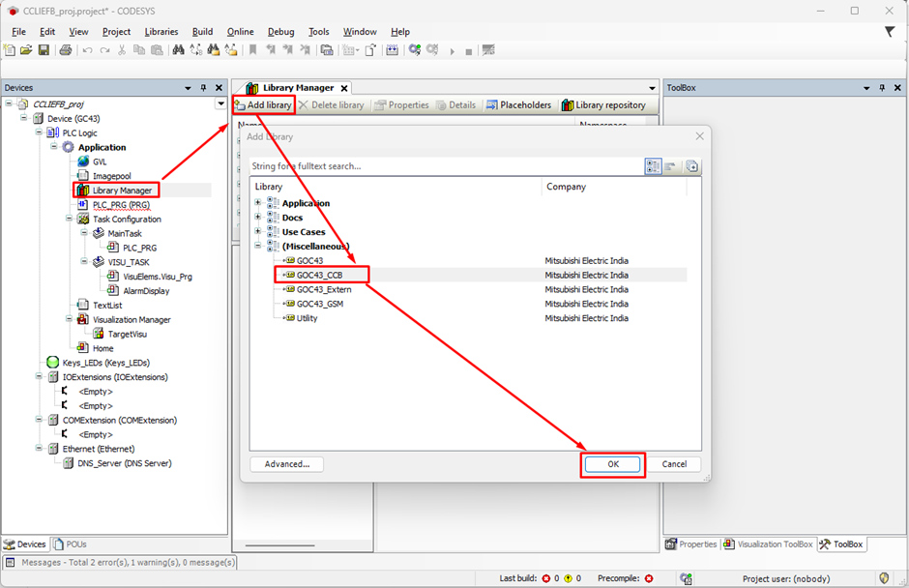
Task: Click the Advanced... button
Action: click(287, 464)
